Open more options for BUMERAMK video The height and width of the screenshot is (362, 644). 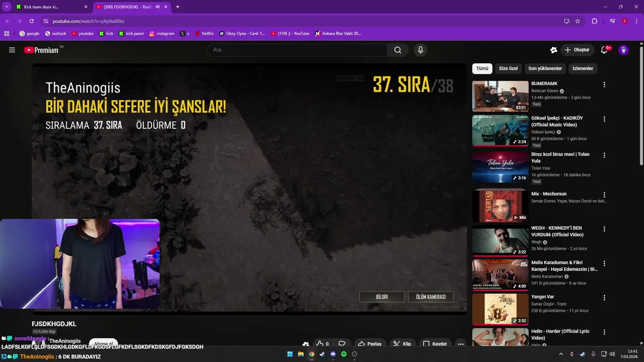point(604,84)
